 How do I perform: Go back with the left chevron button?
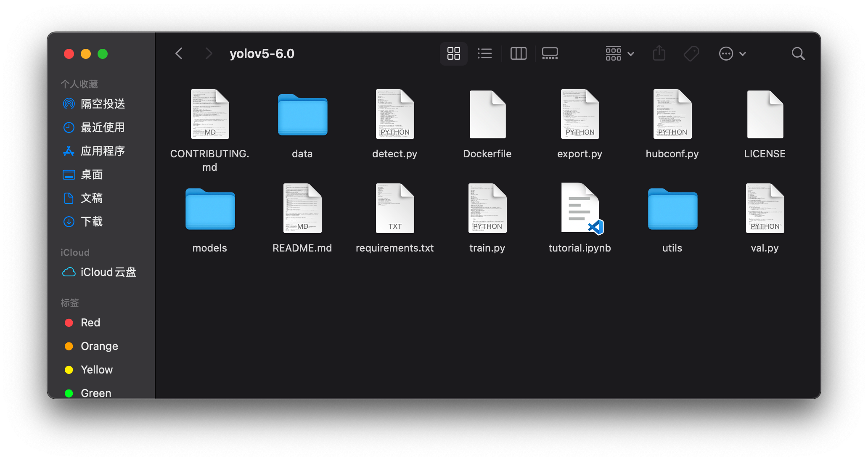tap(179, 53)
